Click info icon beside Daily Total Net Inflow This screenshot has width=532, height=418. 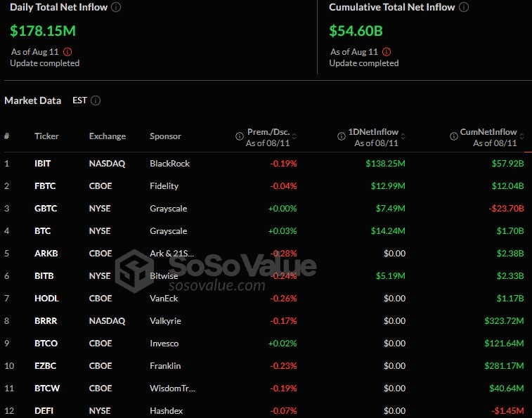click(x=116, y=7)
